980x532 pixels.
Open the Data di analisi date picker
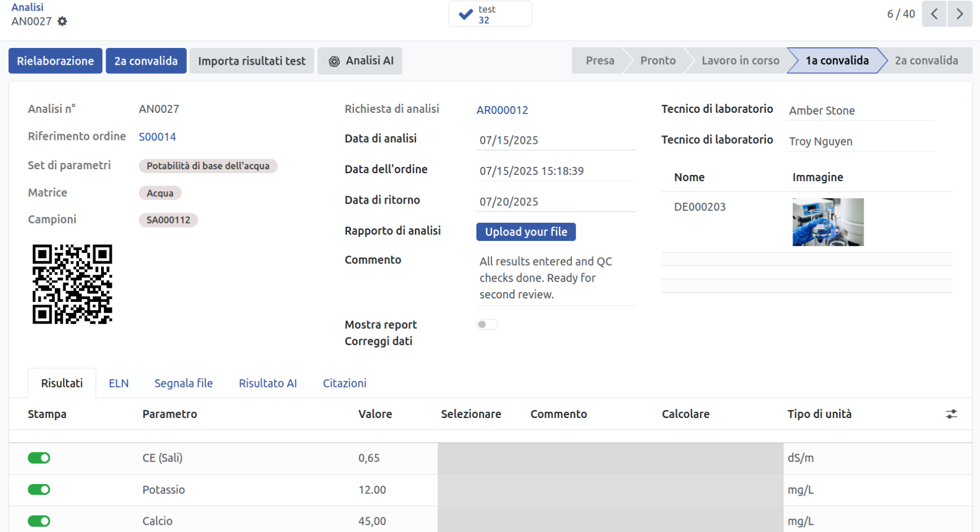tap(555, 140)
